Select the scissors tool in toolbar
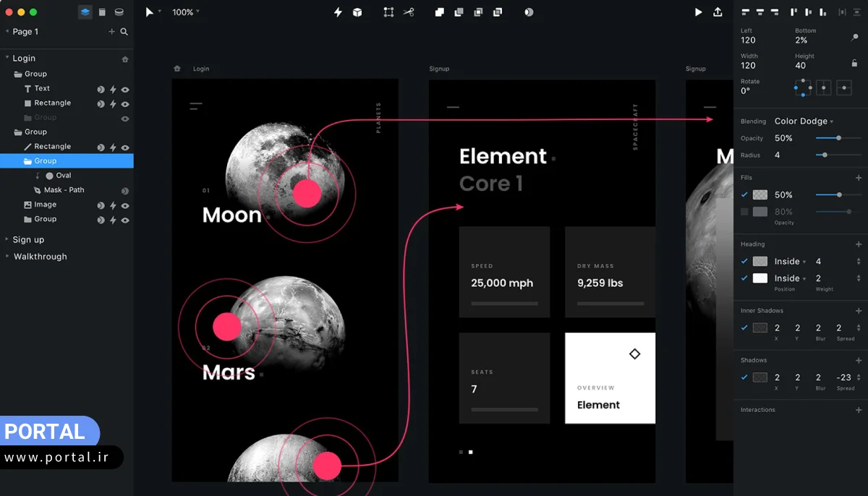This screenshot has width=868, height=496. click(x=409, y=12)
